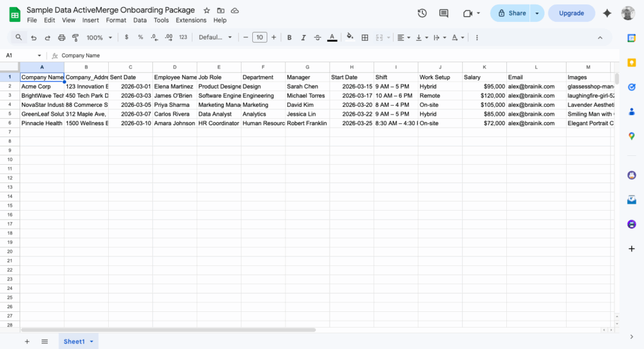Open the Extensions menu
The image size is (644, 349).
(x=191, y=20)
